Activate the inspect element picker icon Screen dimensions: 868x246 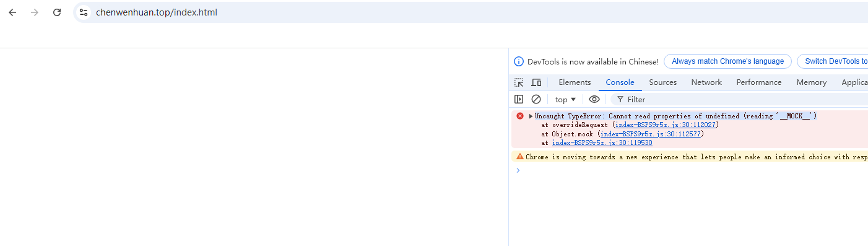pyautogui.click(x=519, y=82)
